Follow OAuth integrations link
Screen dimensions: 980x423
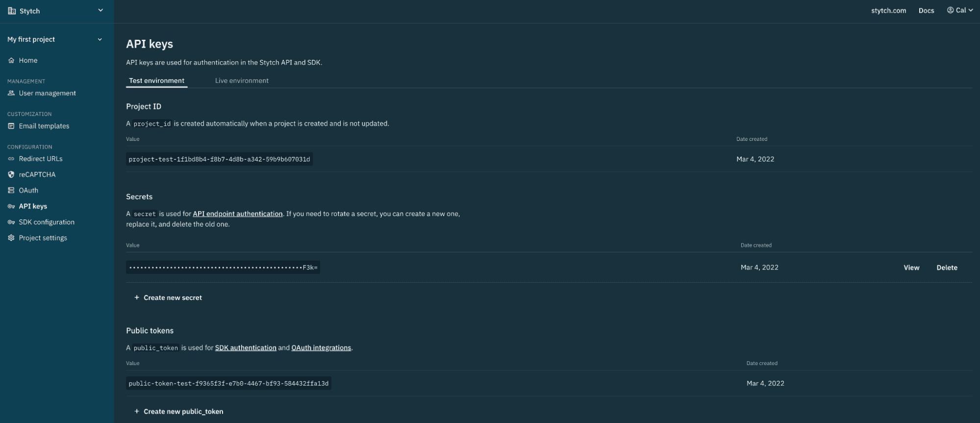(321, 348)
